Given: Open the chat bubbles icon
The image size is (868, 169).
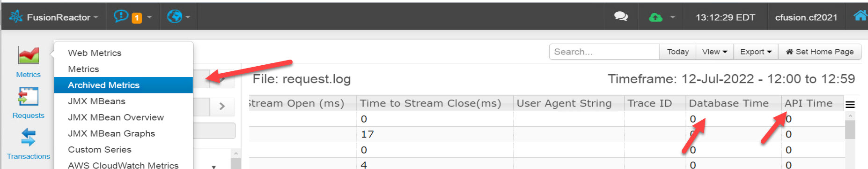Looking at the screenshot, I should click(x=621, y=17).
